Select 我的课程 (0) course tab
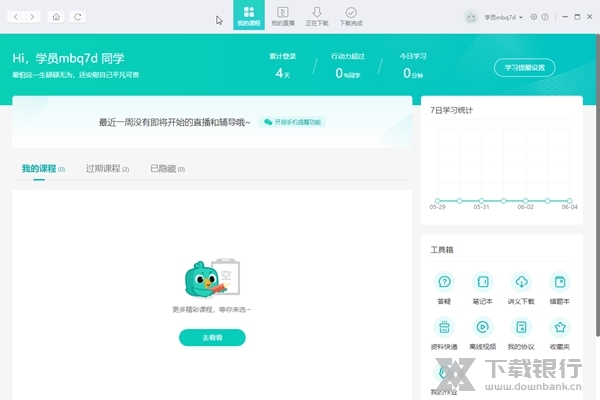 coord(43,169)
